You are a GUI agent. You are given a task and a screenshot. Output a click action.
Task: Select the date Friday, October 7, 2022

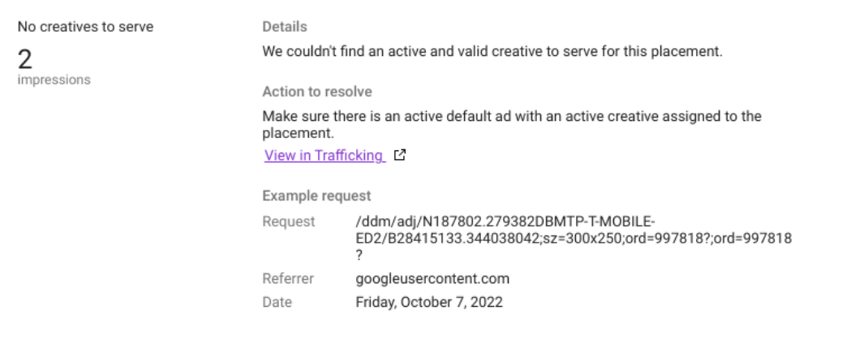click(429, 302)
